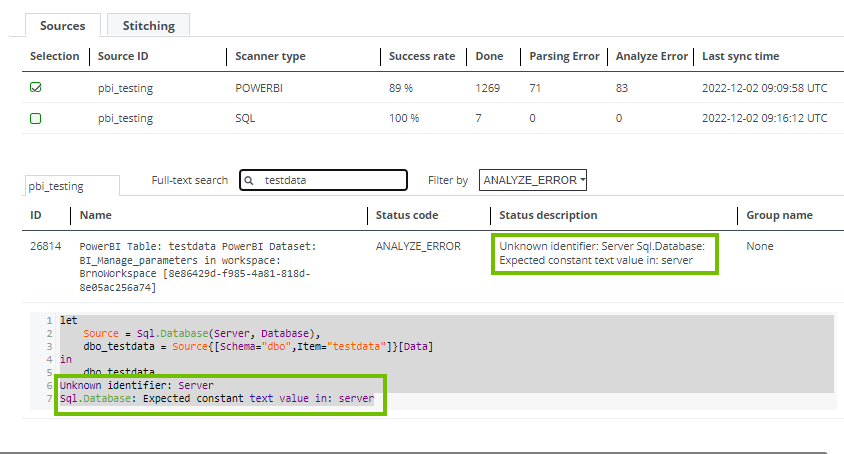This screenshot has width=844, height=454.
Task: Click the Name column header in results
Action: click(95, 215)
